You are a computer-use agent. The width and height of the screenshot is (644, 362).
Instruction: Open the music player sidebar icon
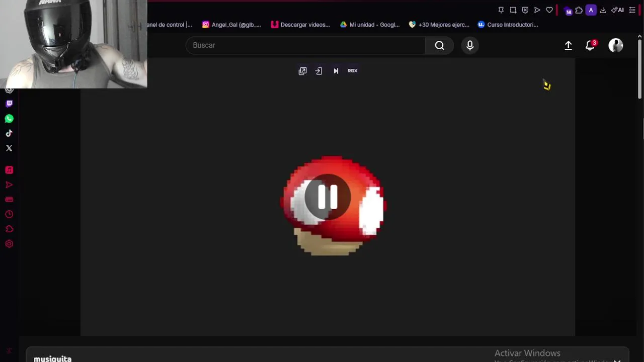(x=9, y=170)
